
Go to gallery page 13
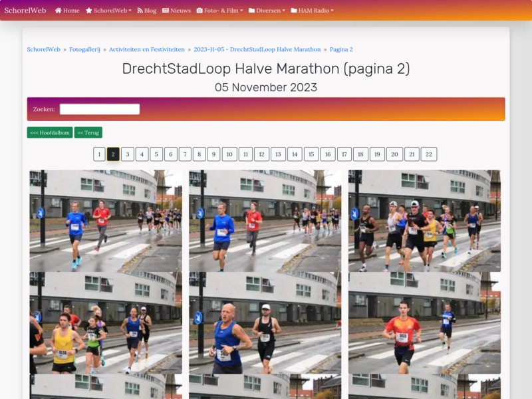click(x=278, y=154)
